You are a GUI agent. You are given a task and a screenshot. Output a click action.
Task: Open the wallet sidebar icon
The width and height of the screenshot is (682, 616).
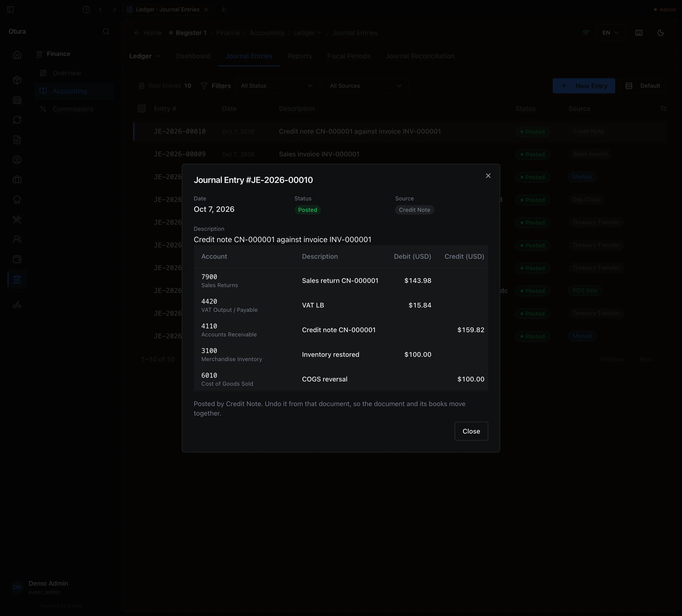pos(17,259)
